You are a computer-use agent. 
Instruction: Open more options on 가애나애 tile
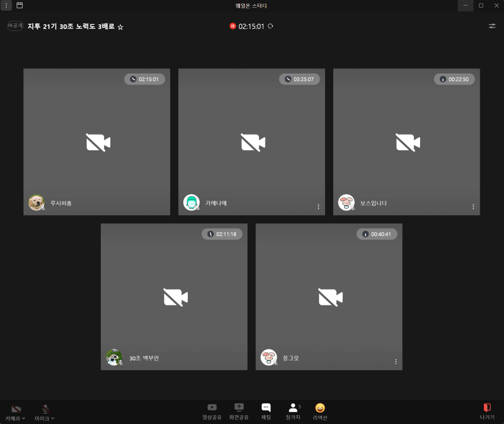(319, 207)
